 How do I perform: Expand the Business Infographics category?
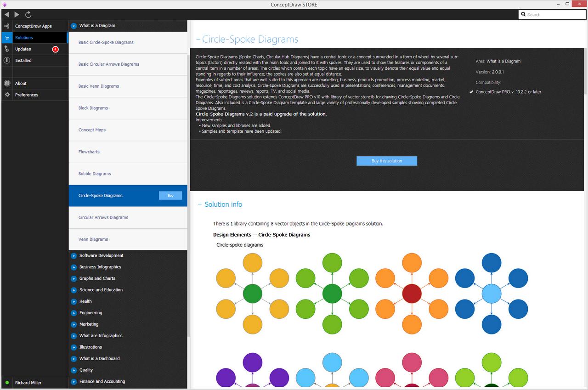(74, 267)
